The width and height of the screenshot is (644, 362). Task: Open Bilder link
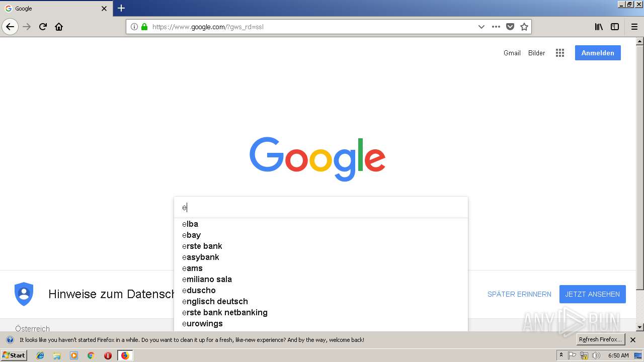click(x=536, y=53)
